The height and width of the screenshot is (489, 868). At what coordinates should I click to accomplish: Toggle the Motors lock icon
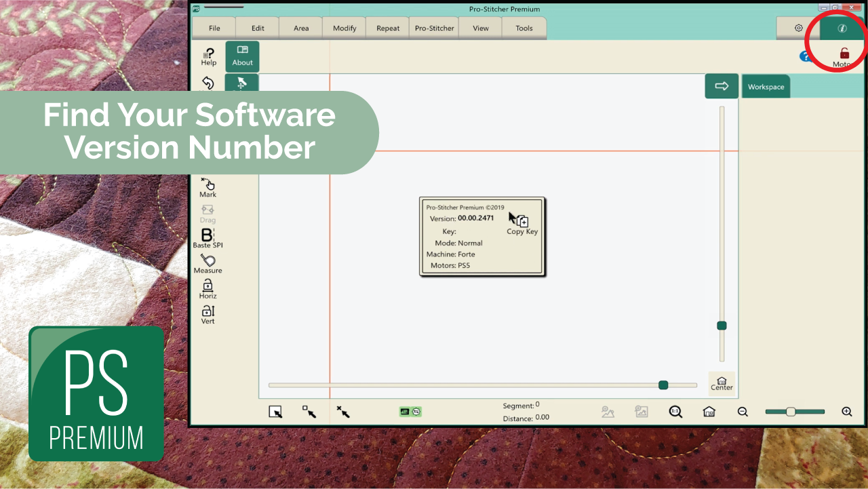844,54
